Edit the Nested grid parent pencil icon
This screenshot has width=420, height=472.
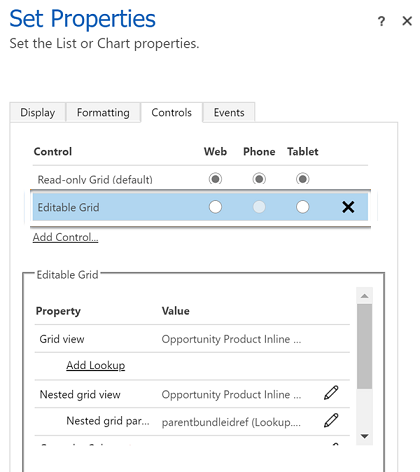331,421
